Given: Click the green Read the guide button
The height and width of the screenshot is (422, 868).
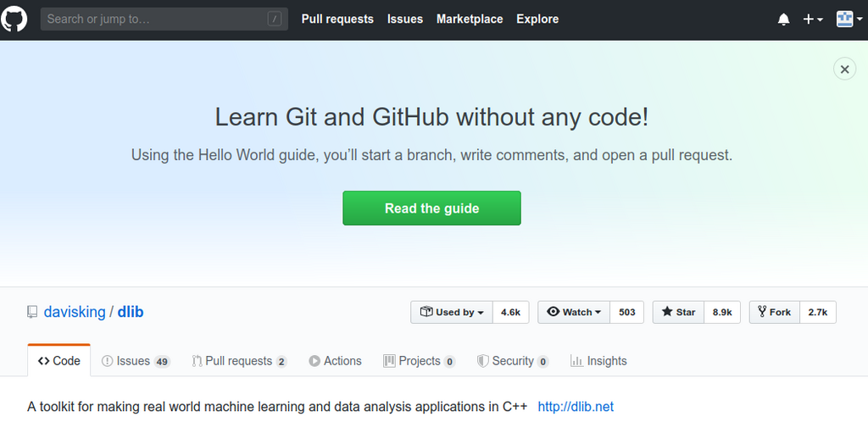Looking at the screenshot, I should pyautogui.click(x=431, y=208).
